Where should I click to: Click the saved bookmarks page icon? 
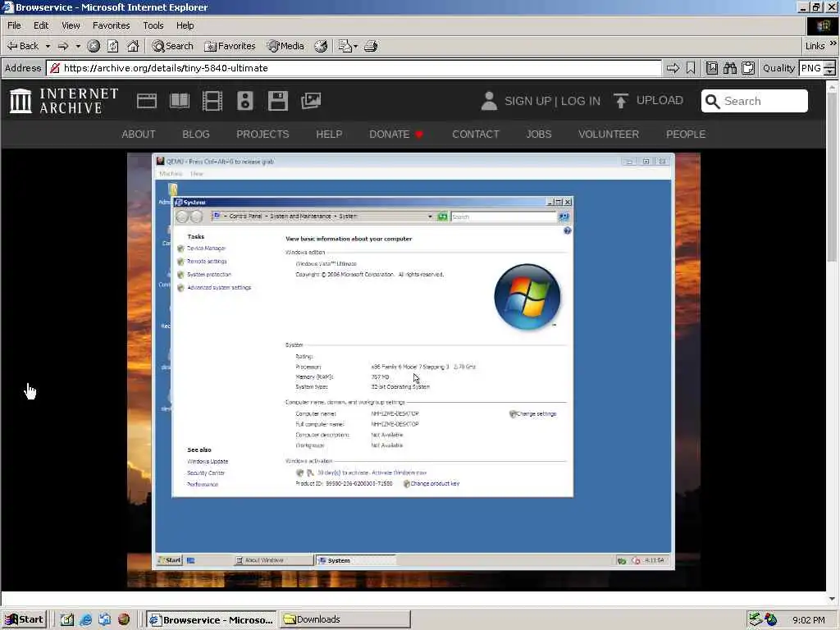click(712, 68)
